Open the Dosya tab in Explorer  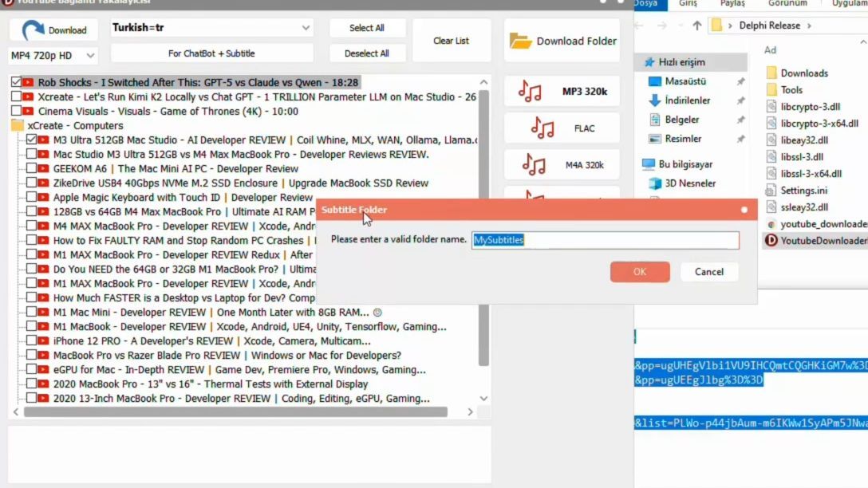pyautogui.click(x=646, y=4)
